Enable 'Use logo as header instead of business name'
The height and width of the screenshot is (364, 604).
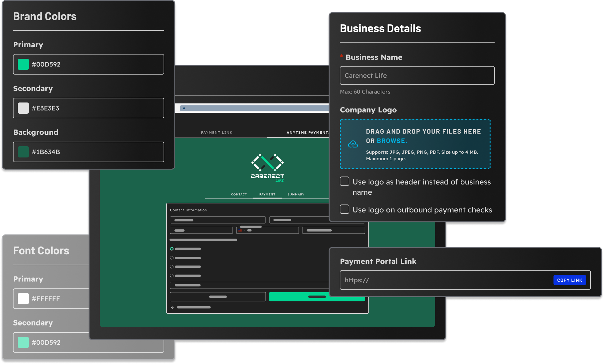tap(344, 181)
